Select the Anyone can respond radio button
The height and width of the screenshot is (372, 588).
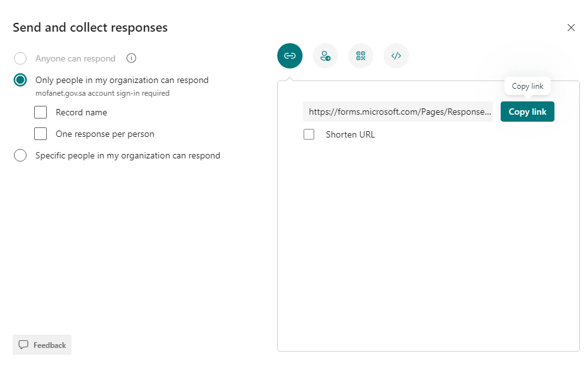[x=20, y=58]
